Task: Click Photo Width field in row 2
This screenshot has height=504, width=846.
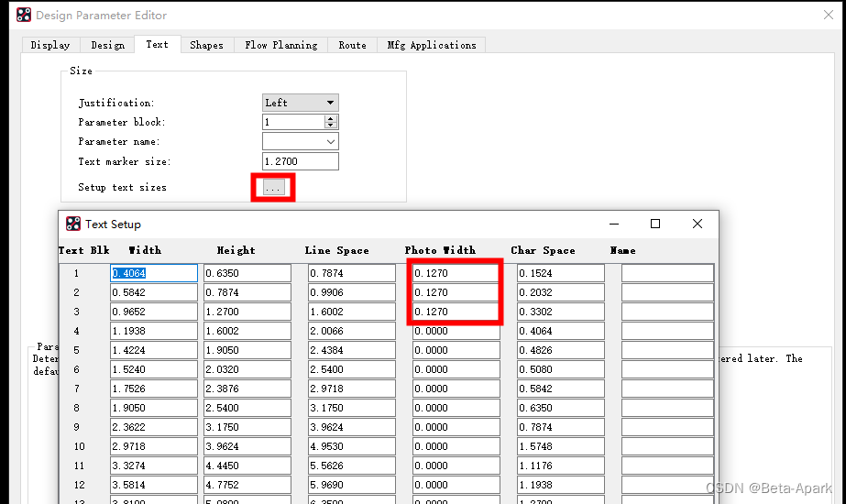Action: click(x=456, y=292)
